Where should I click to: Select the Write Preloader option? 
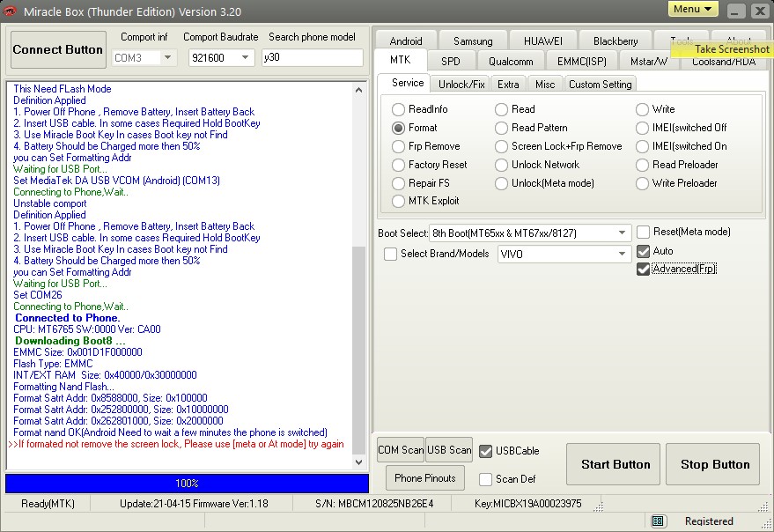pyautogui.click(x=642, y=183)
